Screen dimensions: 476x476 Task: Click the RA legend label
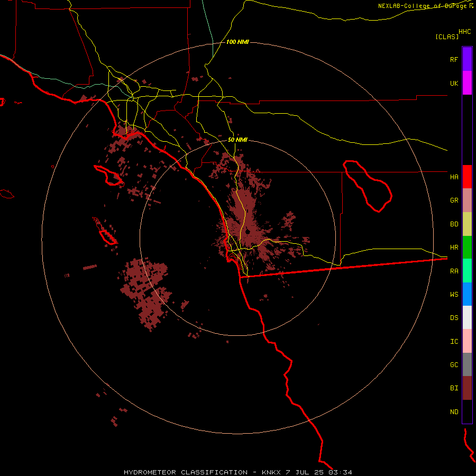[x=454, y=271]
